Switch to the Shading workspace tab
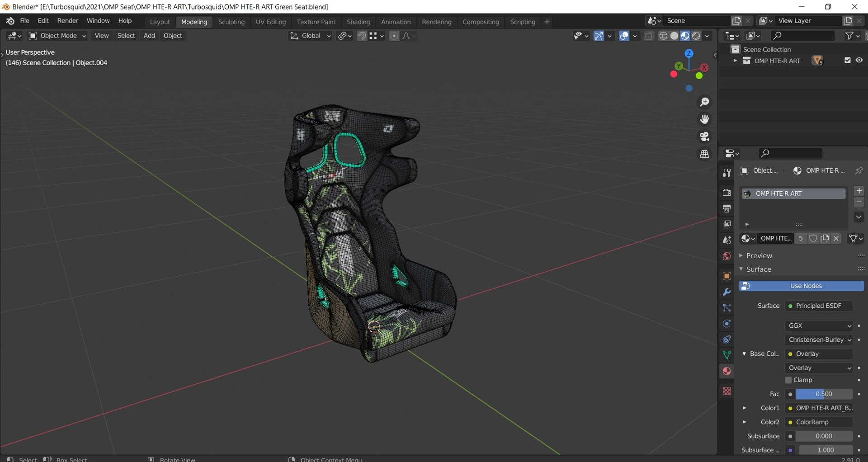 (x=358, y=22)
